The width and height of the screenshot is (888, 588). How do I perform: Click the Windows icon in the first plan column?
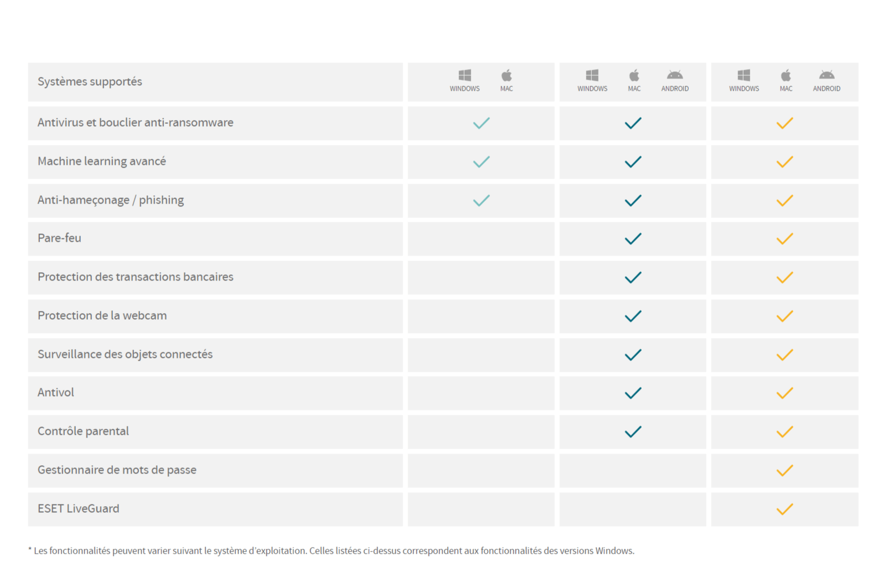[464, 75]
